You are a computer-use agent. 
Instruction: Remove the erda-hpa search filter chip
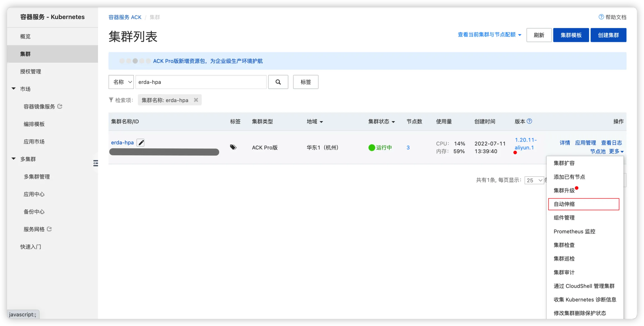(196, 100)
